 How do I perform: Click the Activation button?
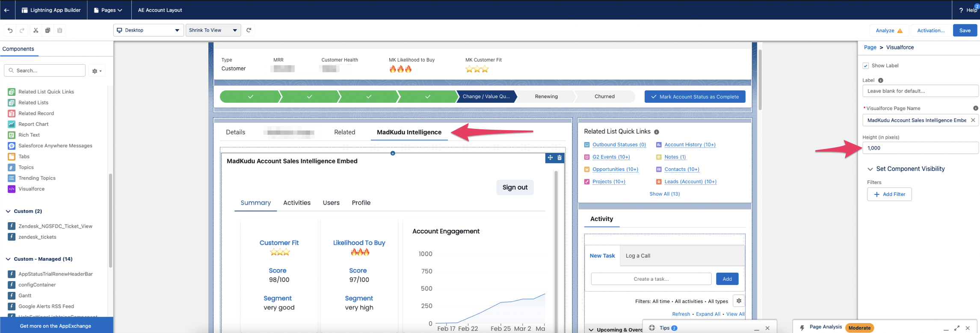[x=931, y=30]
